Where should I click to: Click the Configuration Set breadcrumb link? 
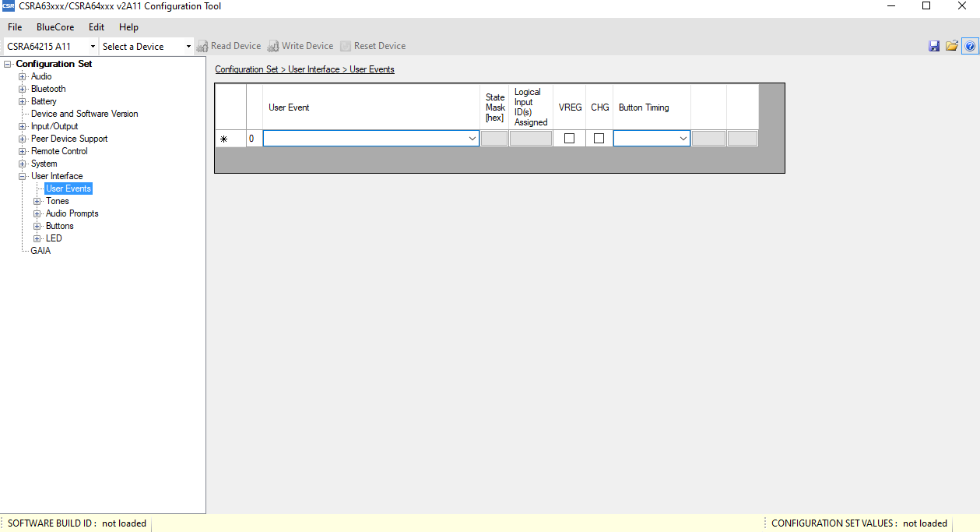pyautogui.click(x=246, y=69)
